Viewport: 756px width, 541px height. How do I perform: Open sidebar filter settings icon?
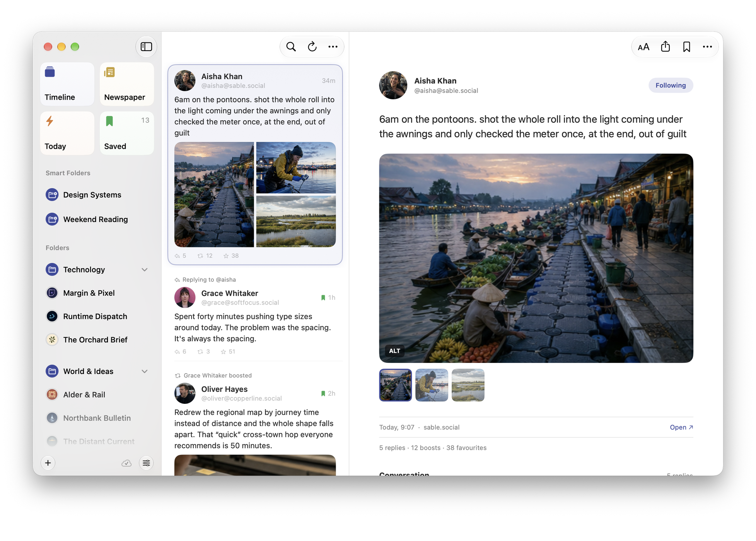coord(146,463)
